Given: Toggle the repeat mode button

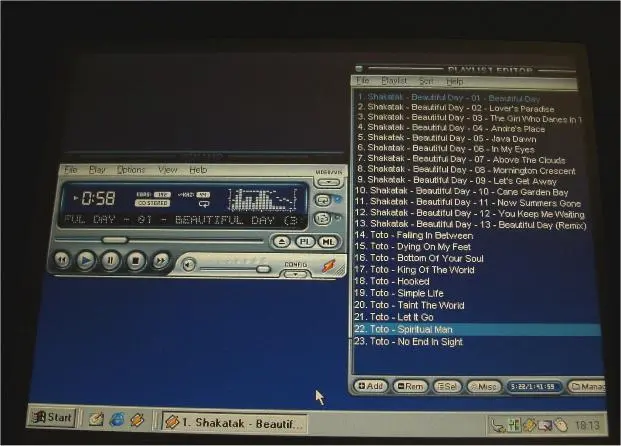Looking at the screenshot, I should tap(324, 199).
